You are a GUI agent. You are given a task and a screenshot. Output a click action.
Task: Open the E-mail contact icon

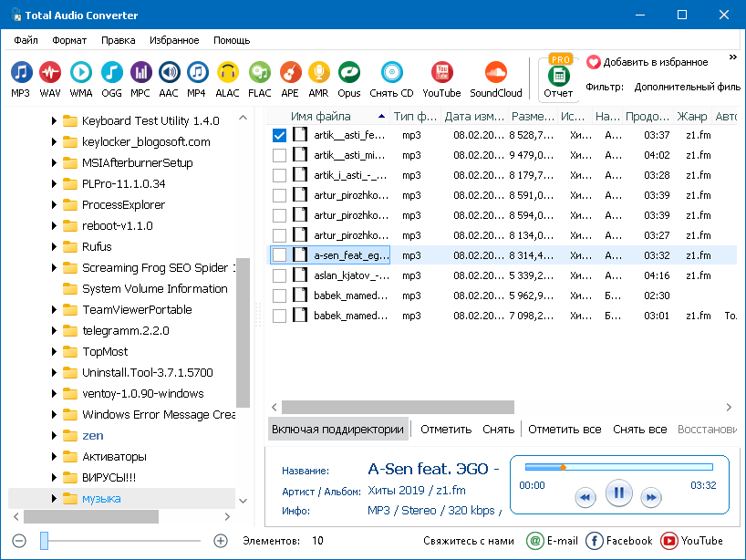click(x=535, y=541)
